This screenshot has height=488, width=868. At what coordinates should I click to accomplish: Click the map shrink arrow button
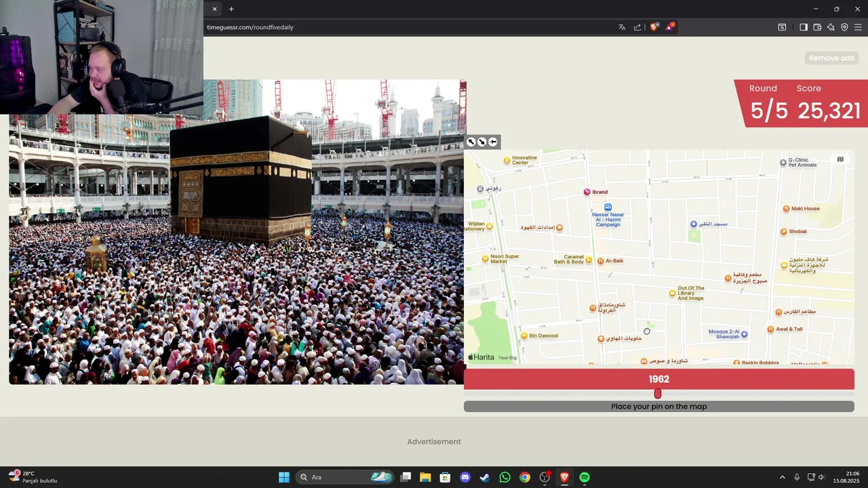click(x=481, y=142)
